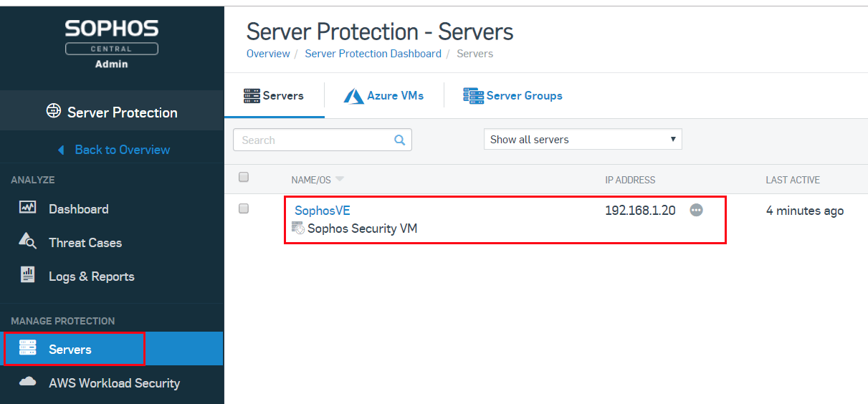Viewport: 868px width, 404px height.
Task: Click the 192.168.1.20 IP address cell
Action: tap(640, 211)
